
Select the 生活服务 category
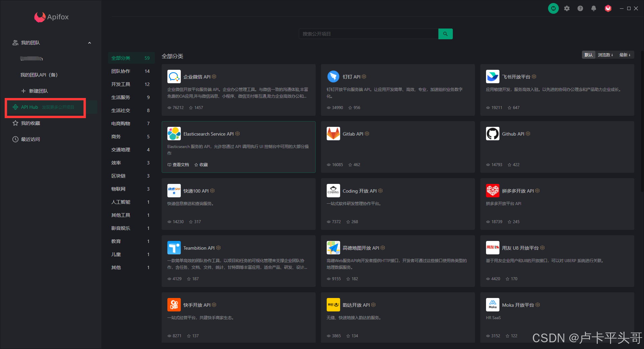(131, 97)
